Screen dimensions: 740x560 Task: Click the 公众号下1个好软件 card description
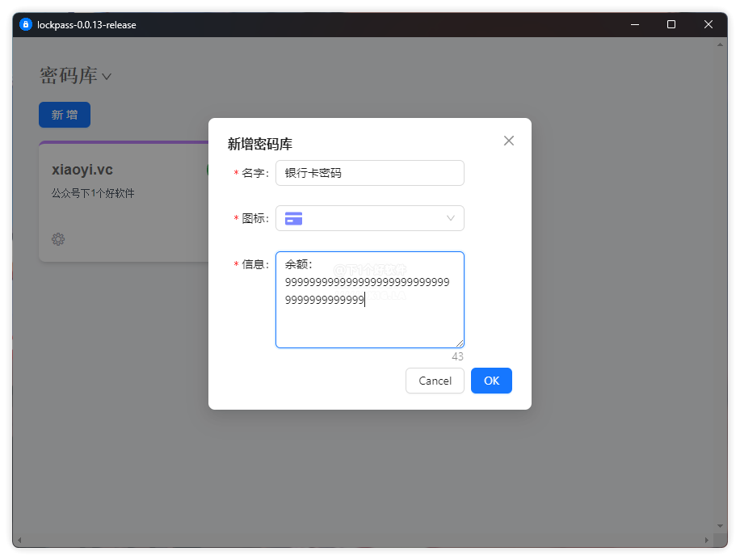tap(93, 194)
